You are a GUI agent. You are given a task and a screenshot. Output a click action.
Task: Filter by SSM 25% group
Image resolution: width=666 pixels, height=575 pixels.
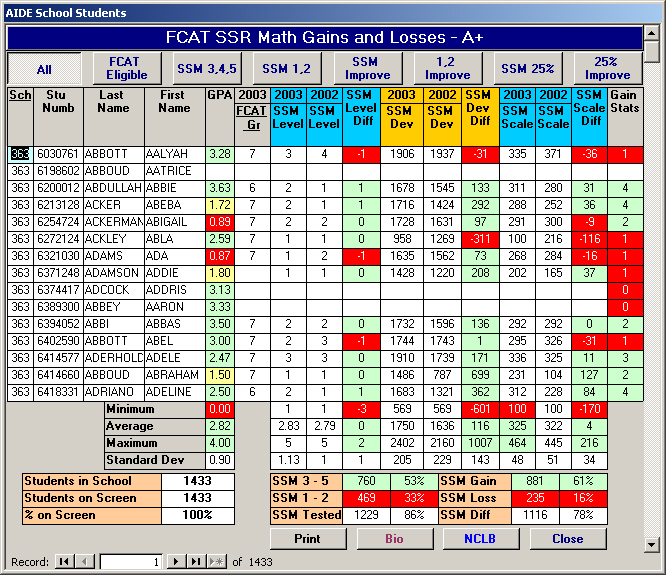(x=528, y=69)
